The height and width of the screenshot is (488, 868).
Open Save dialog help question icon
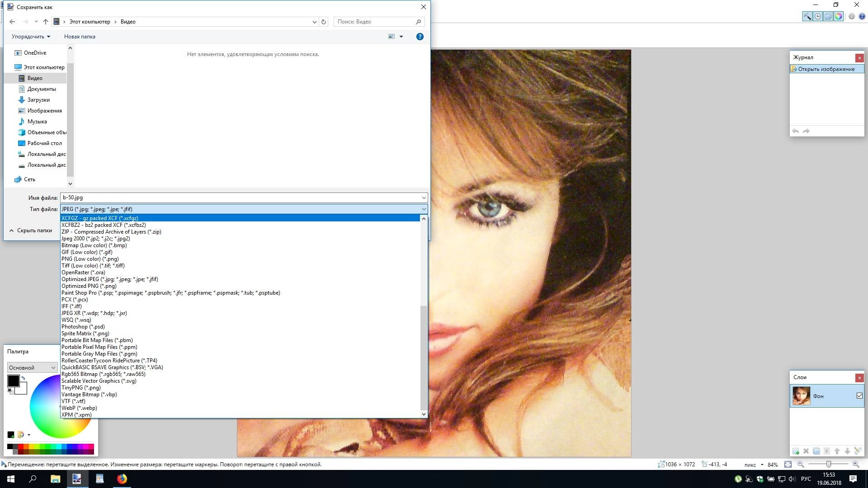click(x=420, y=37)
